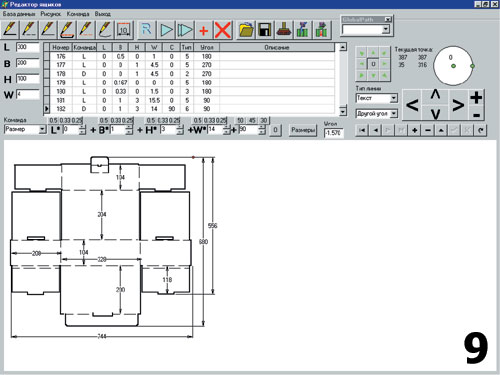Image resolution: width=500 pixels, height=375 pixels.
Task: Open the Рисунок menu
Action: tap(51, 14)
